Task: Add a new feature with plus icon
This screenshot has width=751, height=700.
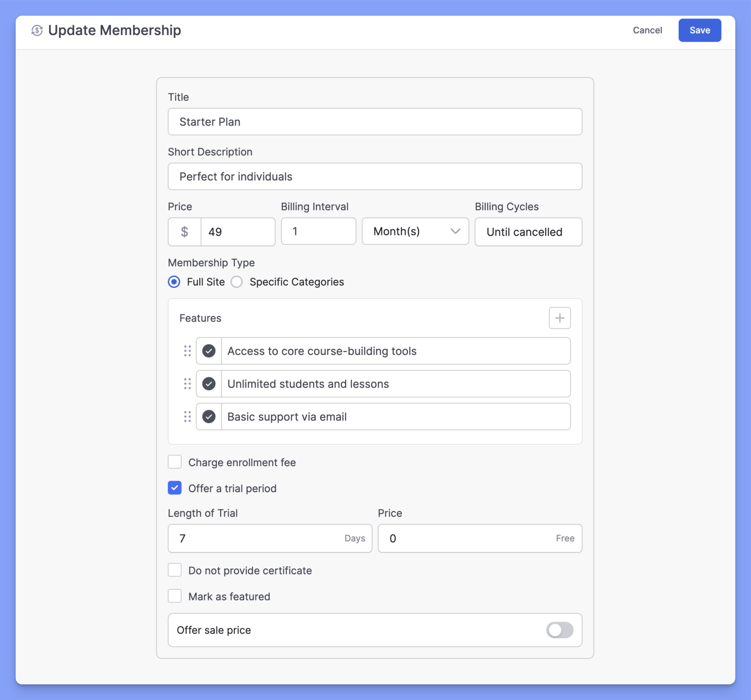Action: pos(559,318)
